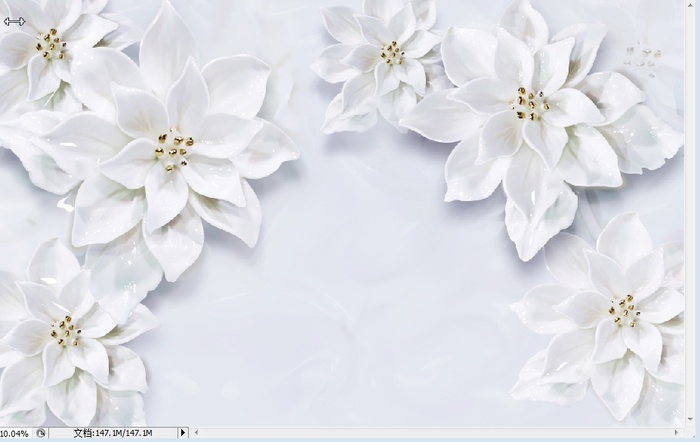This screenshot has height=442, width=700.
Task: Click the document size info 文档:147.1M/147.1M
Action: [x=113, y=433]
